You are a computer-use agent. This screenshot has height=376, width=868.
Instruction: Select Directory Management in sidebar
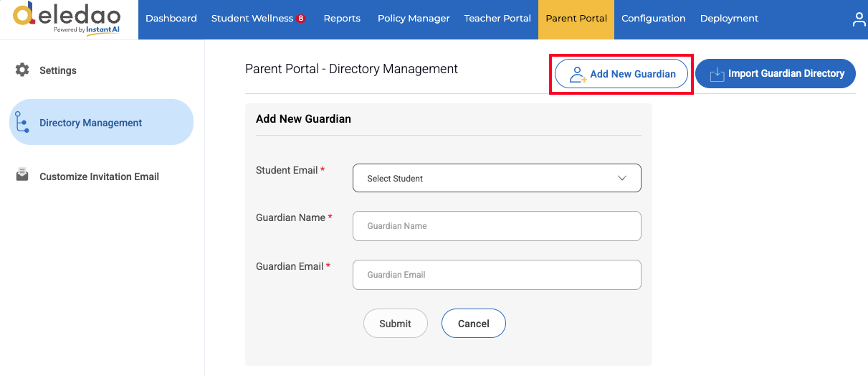[x=101, y=122]
